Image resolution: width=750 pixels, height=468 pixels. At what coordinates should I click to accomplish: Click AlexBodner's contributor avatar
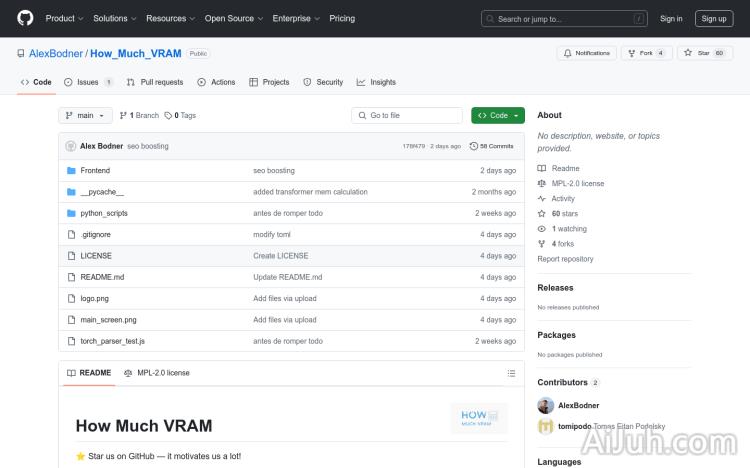tap(546, 405)
